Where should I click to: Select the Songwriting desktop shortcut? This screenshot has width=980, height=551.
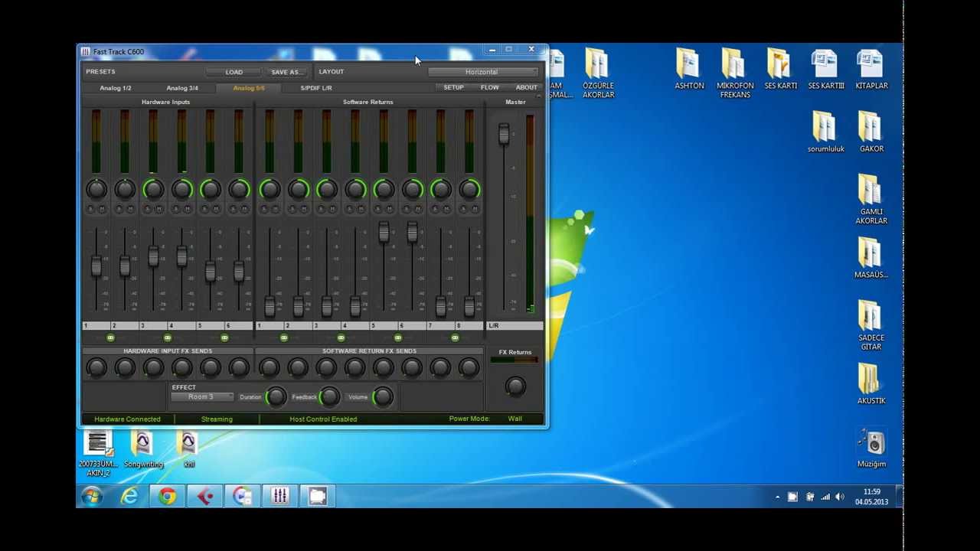tap(143, 450)
